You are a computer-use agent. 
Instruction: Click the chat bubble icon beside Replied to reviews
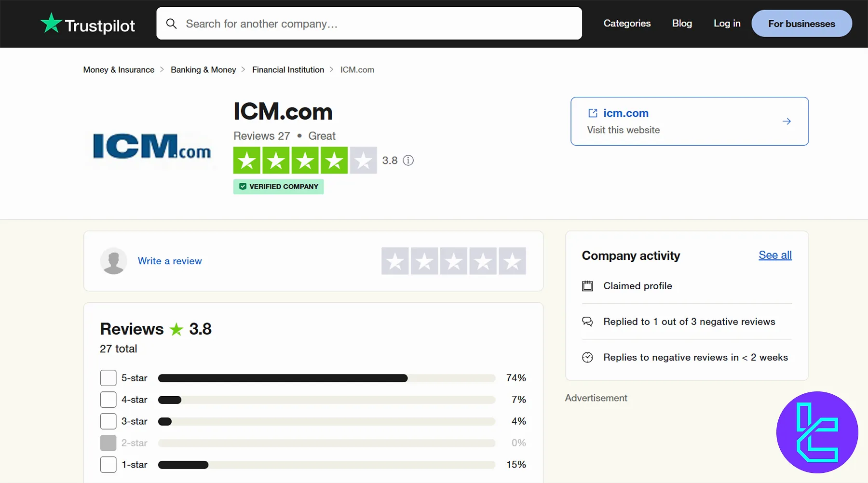coord(587,322)
